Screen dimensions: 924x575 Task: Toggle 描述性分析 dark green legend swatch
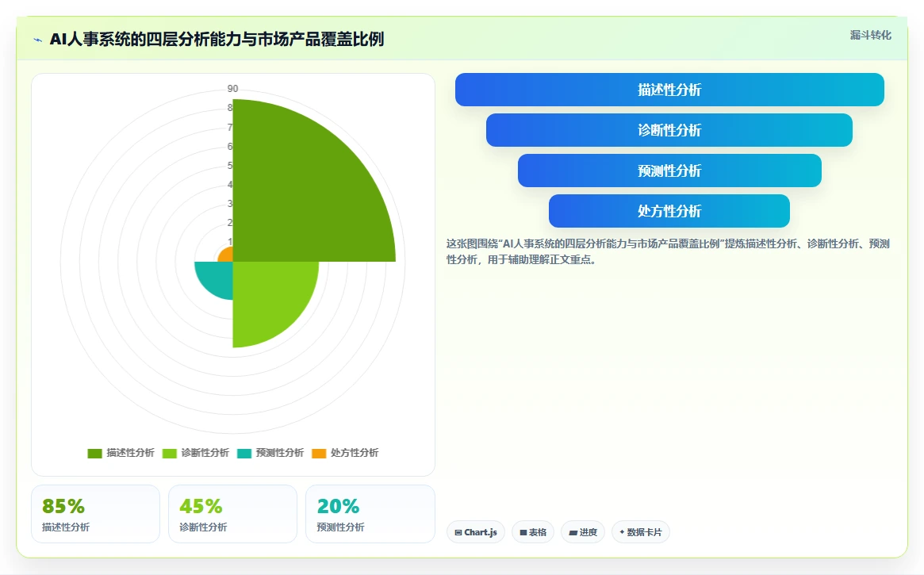[95, 453]
